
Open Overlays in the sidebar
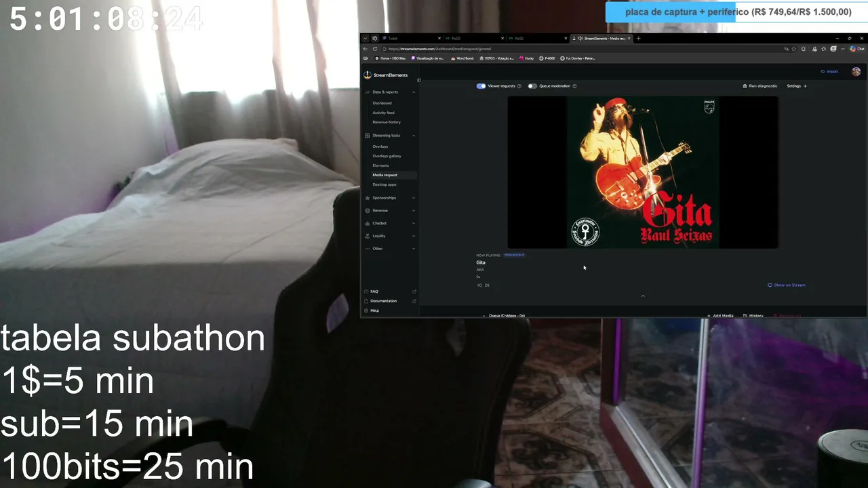[380, 146]
